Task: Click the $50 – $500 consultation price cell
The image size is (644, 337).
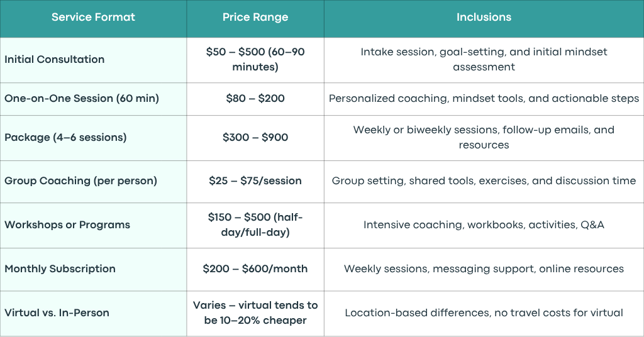Action: pyautogui.click(x=255, y=60)
